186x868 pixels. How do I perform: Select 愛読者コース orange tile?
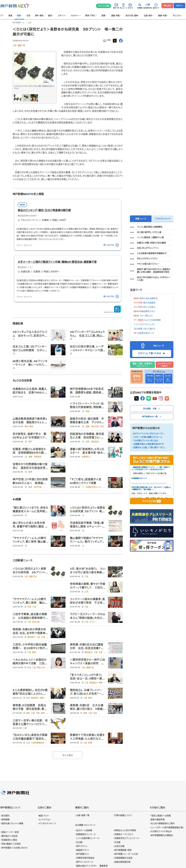137,378
